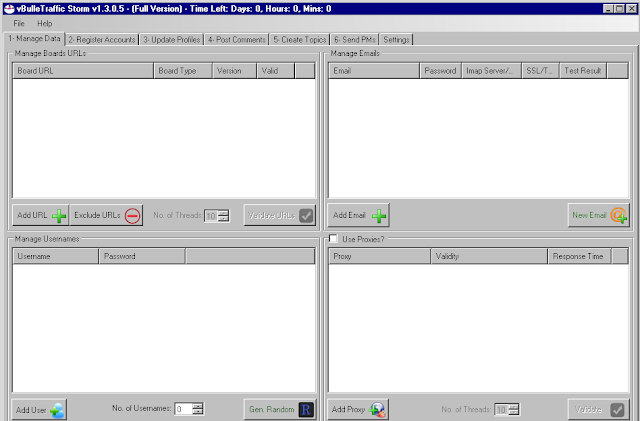Click the checkmark icon on Validate URLs
This screenshot has width=640, height=421.
[x=306, y=216]
